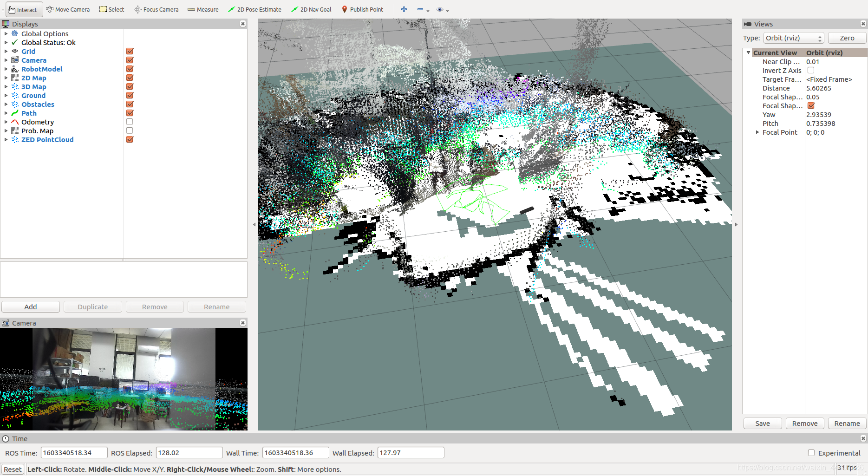Click the Obstacles display icon
Screen dimensions: 868x476
[x=15, y=104]
